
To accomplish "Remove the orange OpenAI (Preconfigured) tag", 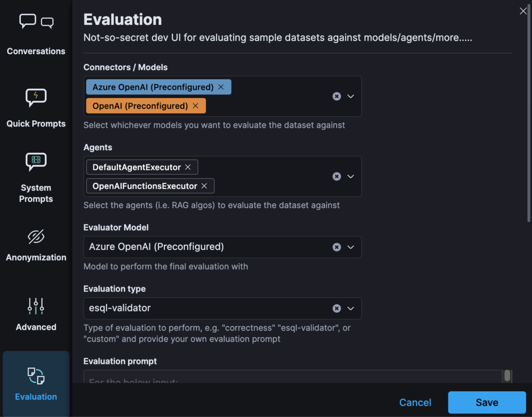I will click(x=196, y=106).
